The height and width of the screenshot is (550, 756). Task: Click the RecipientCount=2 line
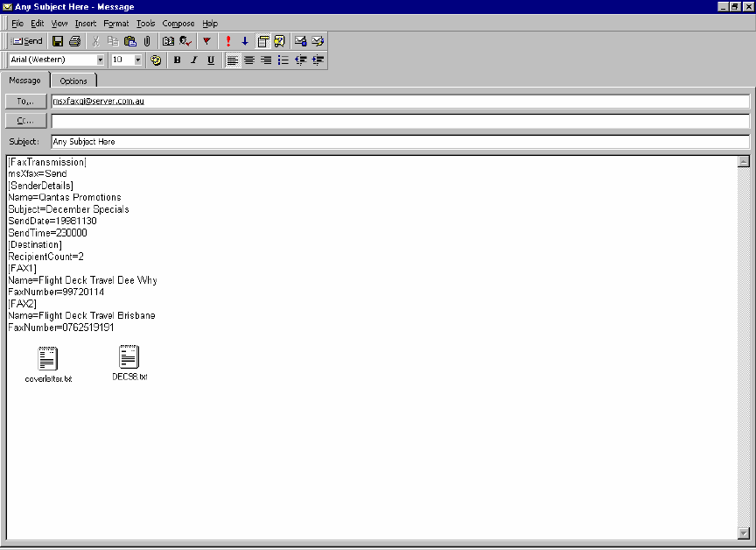coord(45,257)
